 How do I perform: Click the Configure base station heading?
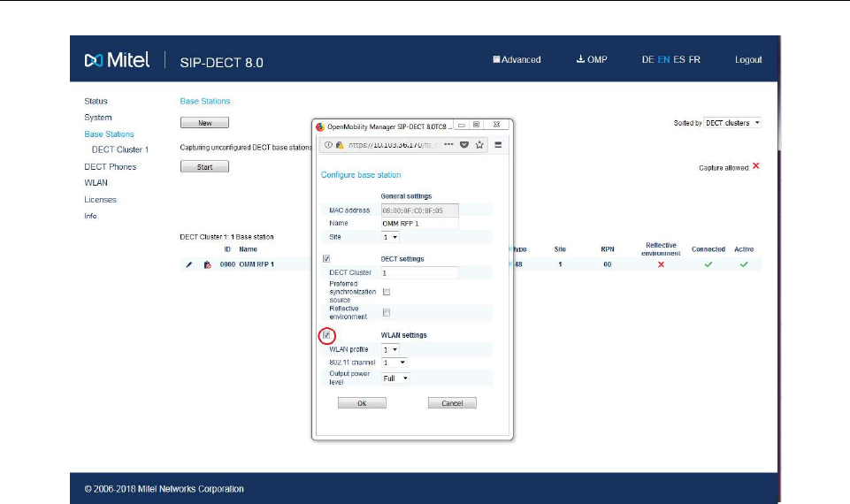[361, 175]
